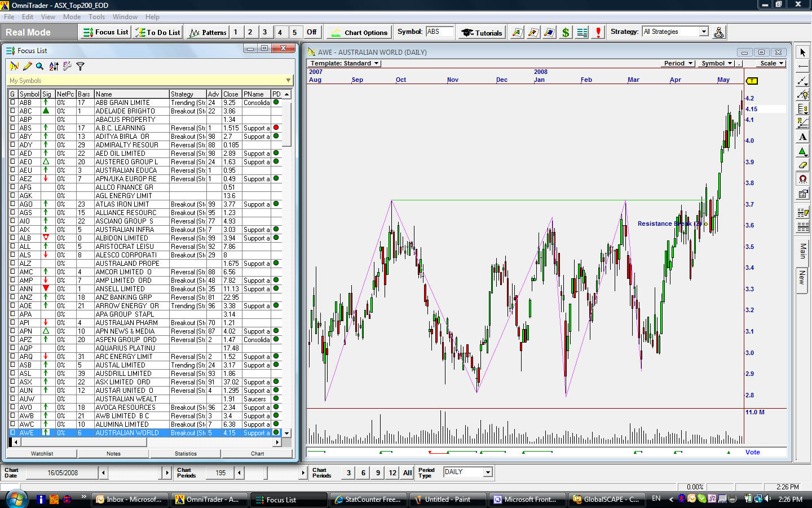
Task: Open the Period Type DAILY dropdown
Action: pyautogui.click(x=488, y=472)
